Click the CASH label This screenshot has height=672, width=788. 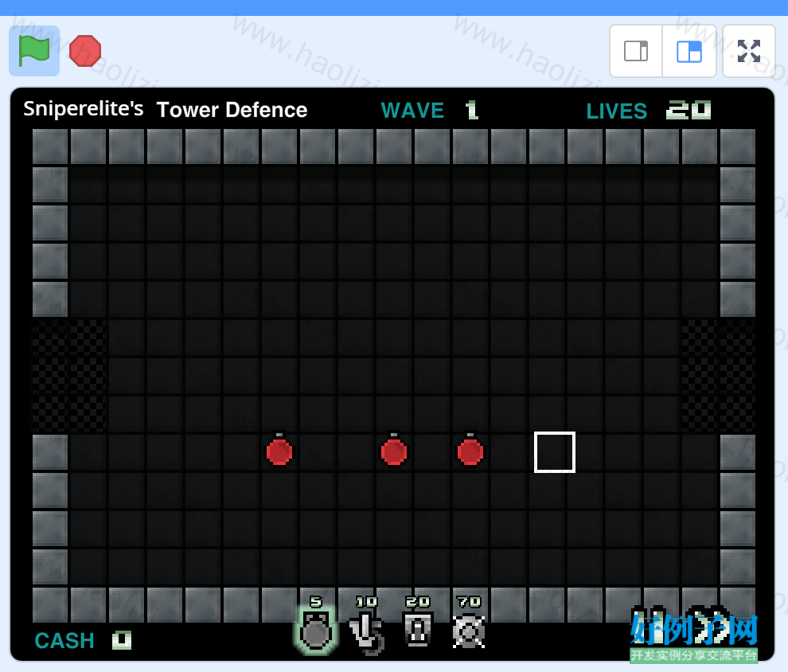[64, 641]
